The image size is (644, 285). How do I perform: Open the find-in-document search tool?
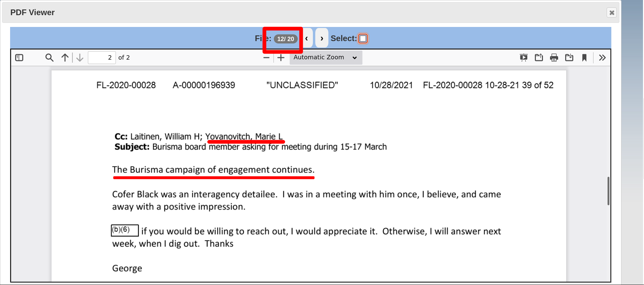[50, 58]
